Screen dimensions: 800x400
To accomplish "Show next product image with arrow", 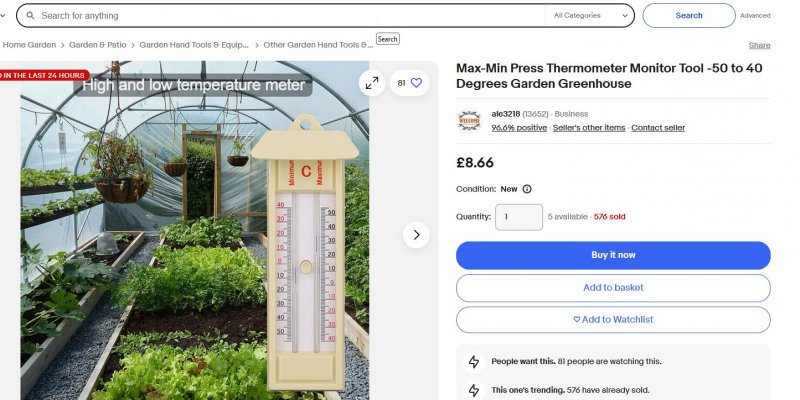I will click(416, 235).
